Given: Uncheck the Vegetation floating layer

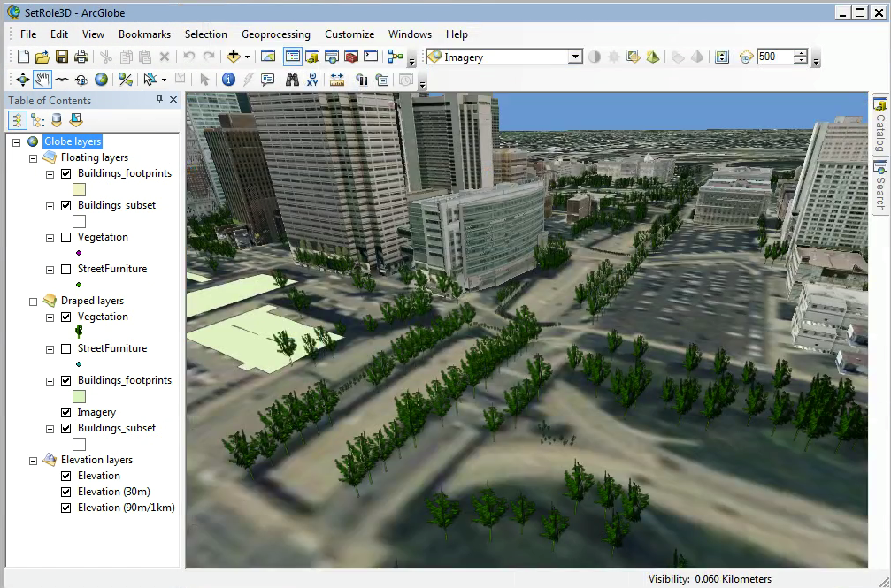Looking at the screenshot, I should coord(65,237).
